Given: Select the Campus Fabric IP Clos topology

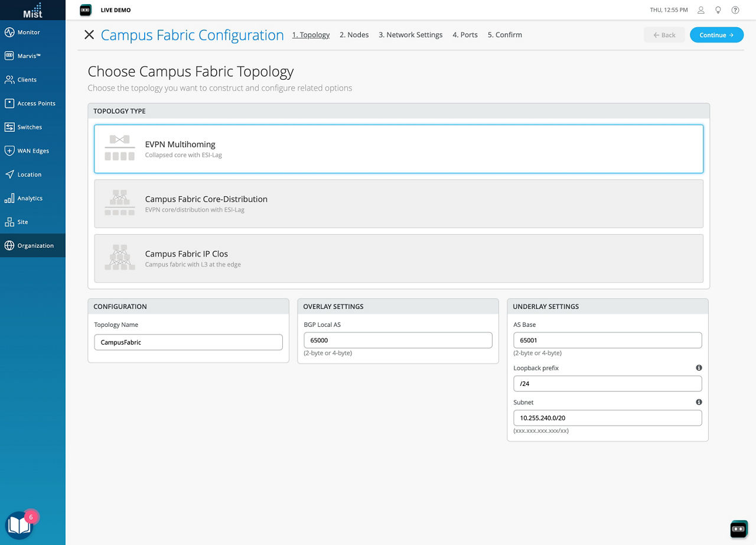Looking at the screenshot, I should point(397,258).
